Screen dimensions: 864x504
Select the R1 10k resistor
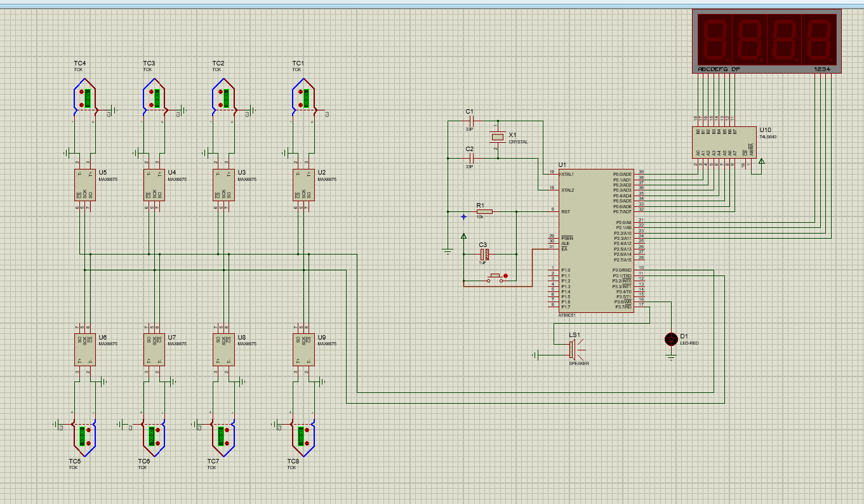(484, 211)
